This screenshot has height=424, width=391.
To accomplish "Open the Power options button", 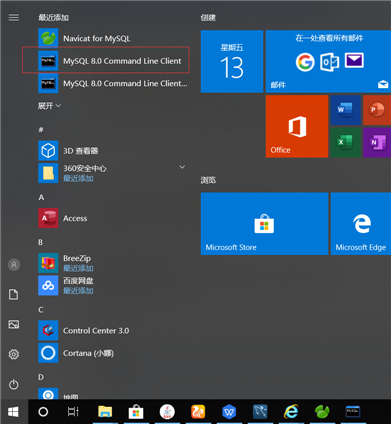I will [14, 384].
